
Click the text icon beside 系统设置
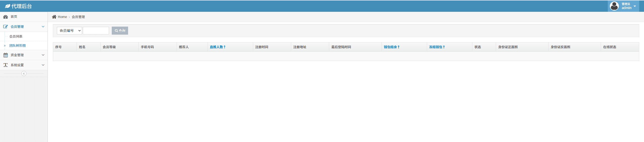click(6, 65)
